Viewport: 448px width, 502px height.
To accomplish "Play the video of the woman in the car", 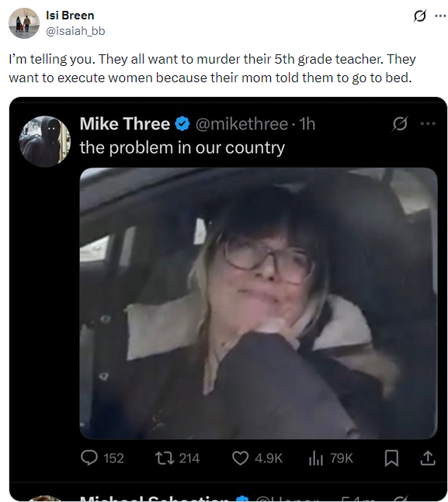I will 259,303.
